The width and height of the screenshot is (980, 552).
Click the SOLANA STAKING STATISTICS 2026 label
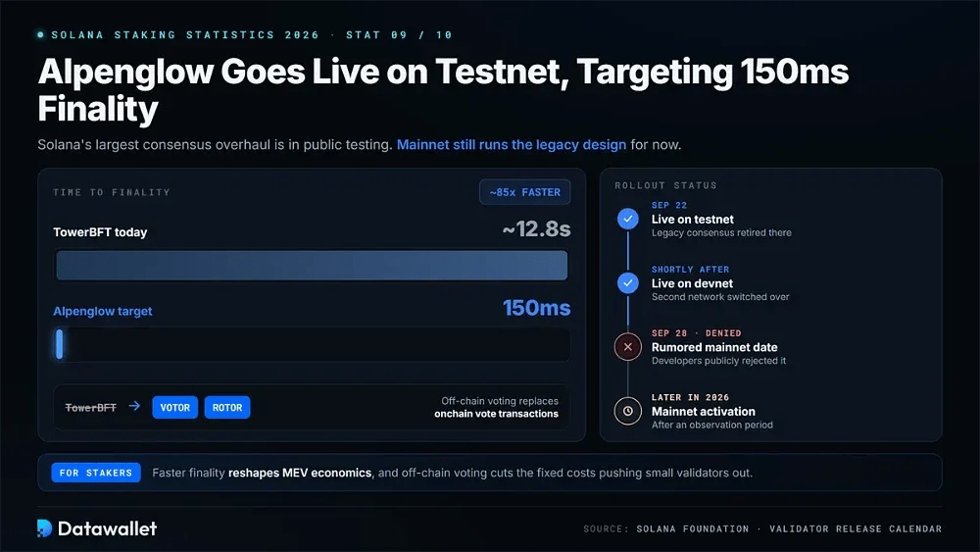tap(185, 35)
